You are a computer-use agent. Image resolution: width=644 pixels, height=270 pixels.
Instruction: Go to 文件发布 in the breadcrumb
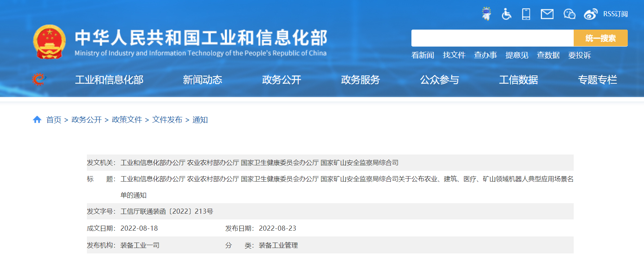tap(167, 120)
